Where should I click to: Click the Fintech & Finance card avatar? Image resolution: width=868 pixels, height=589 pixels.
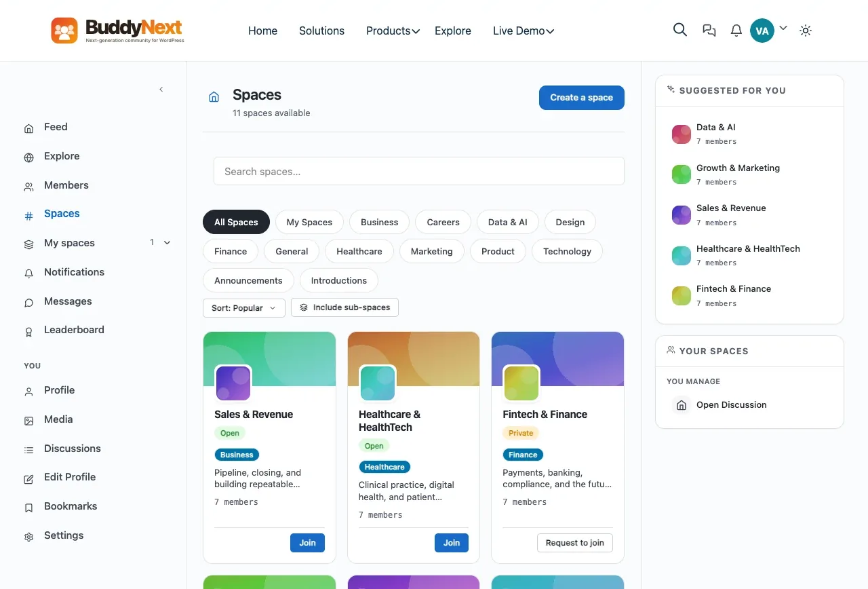tap(521, 383)
